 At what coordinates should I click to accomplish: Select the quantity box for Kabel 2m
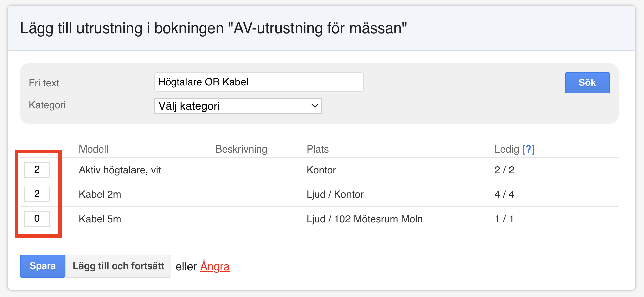[37, 194]
